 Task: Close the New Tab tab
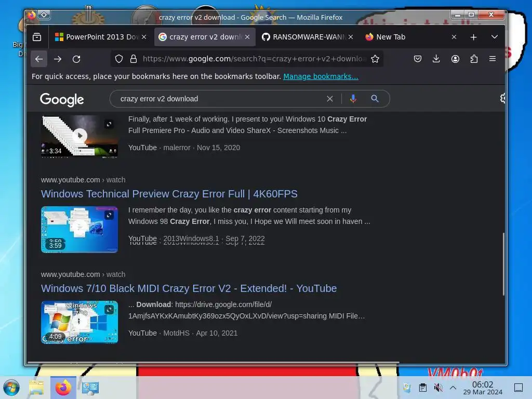pyautogui.click(x=454, y=37)
